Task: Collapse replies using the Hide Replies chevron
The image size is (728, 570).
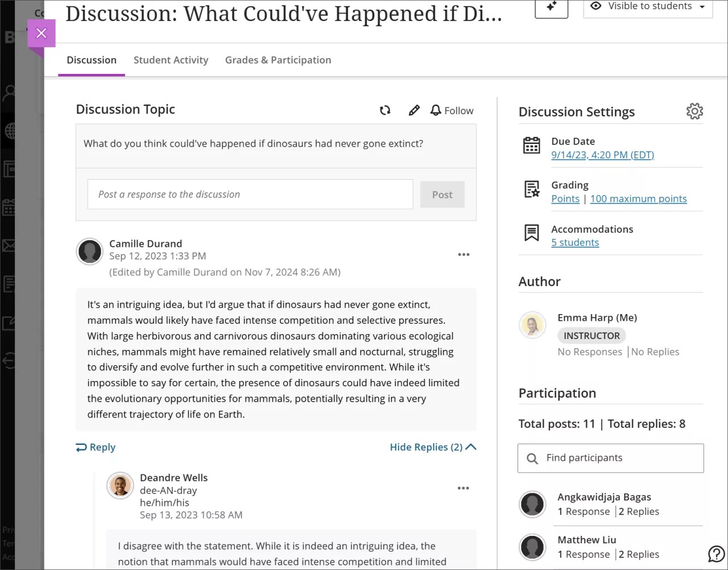Action: click(470, 447)
